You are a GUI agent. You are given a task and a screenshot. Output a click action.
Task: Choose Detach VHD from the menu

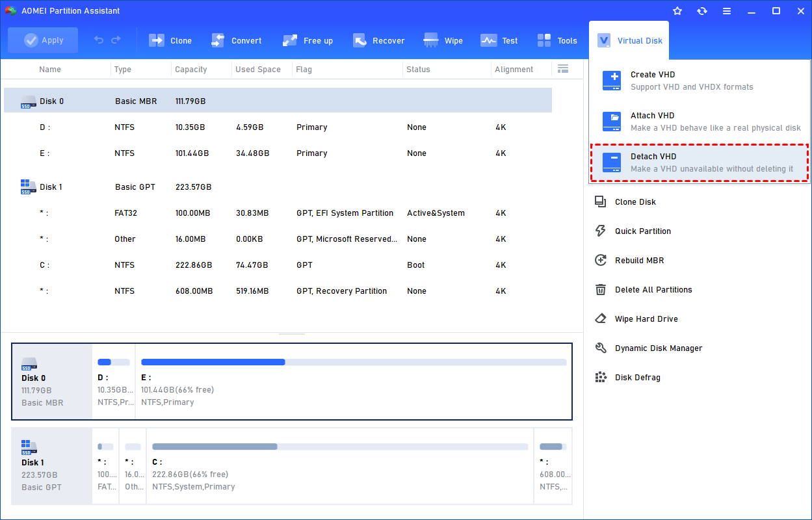tap(700, 162)
